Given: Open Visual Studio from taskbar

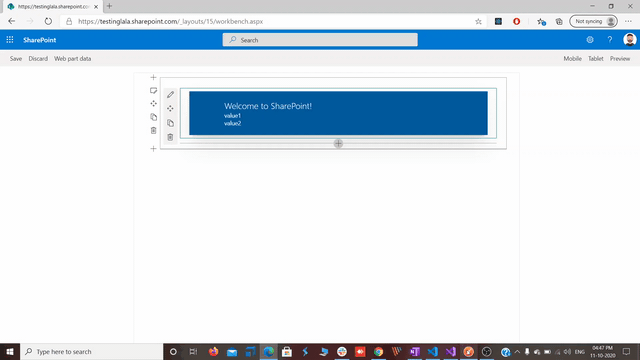Looking at the screenshot, I should coord(451,351).
